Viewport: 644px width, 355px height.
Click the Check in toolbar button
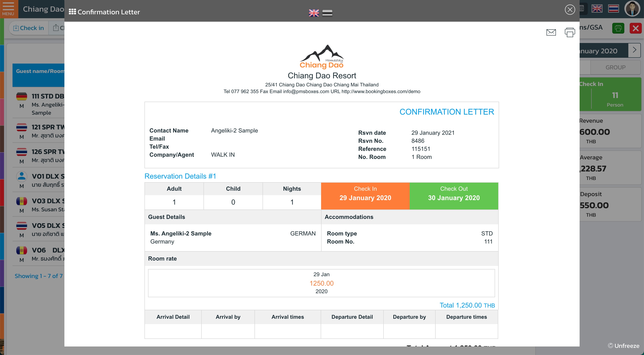pos(29,28)
